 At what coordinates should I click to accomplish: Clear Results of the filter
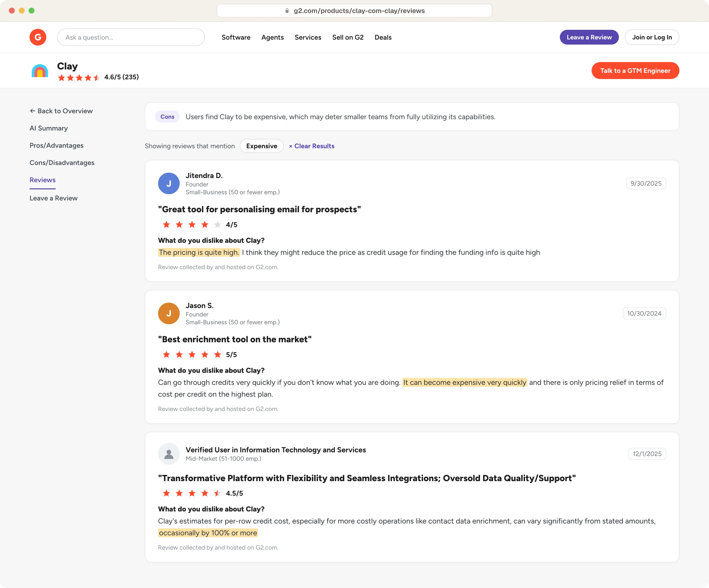coord(312,146)
